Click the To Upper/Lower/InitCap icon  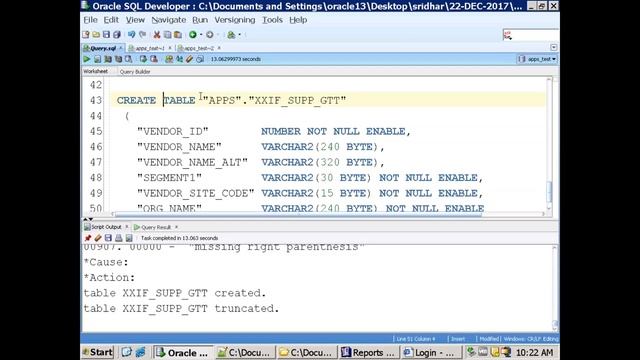(x=180, y=59)
